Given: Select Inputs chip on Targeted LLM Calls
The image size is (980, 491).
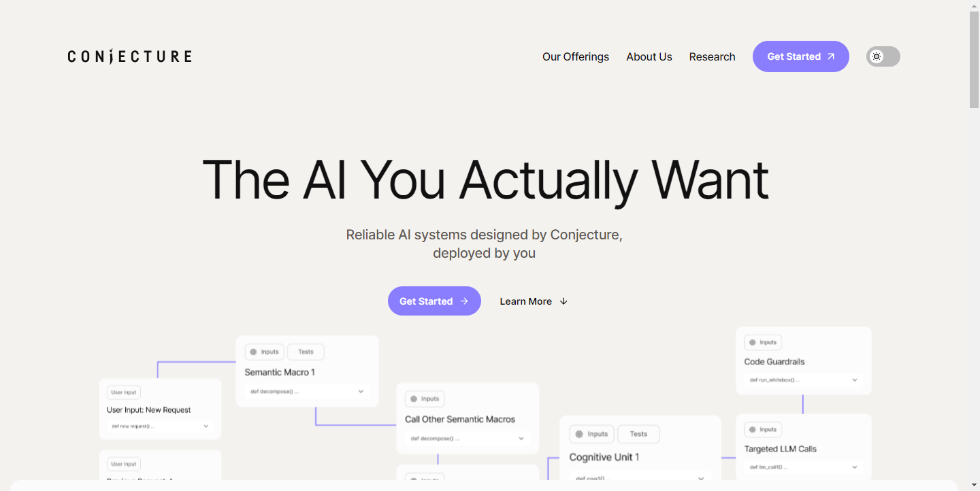Looking at the screenshot, I should (x=763, y=430).
